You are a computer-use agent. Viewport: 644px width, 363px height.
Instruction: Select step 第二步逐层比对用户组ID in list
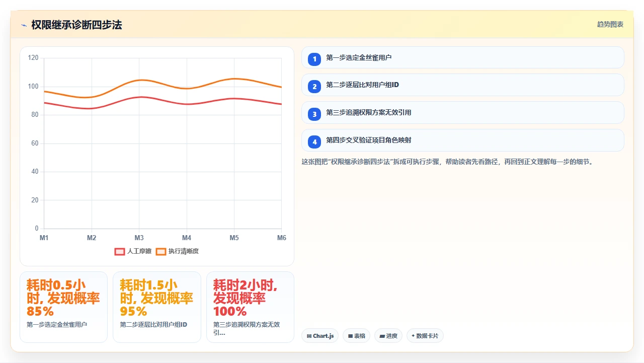click(x=462, y=85)
